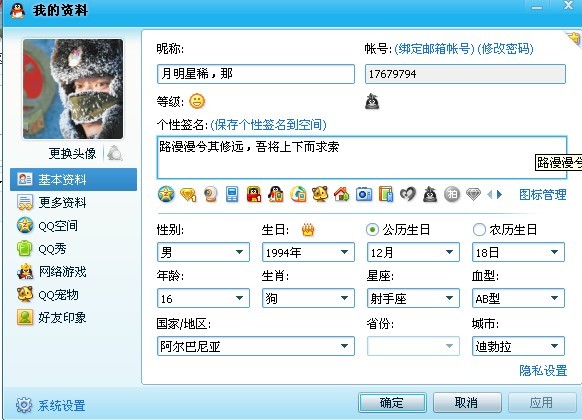The height and width of the screenshot is (420, 582).
Task: Click the gray icon next to 更换头像
Action: [115, 153]
